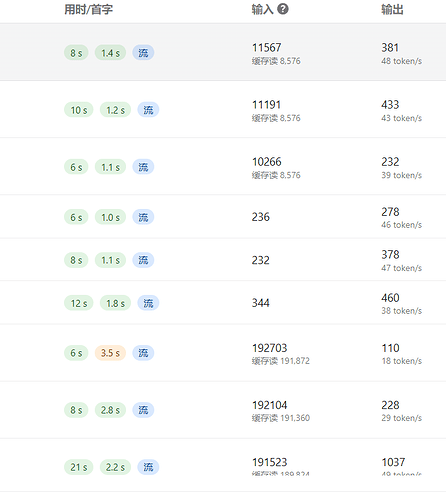This screenshot has height=500, width=446.
Task: Click input value 236
Action: [261, 217]
